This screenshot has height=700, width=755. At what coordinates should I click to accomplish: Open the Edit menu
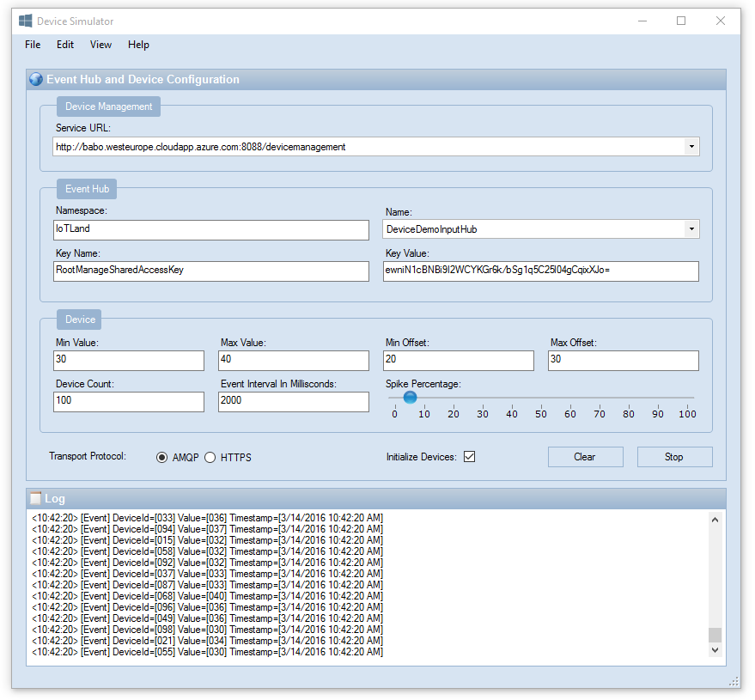coord(65,45)
